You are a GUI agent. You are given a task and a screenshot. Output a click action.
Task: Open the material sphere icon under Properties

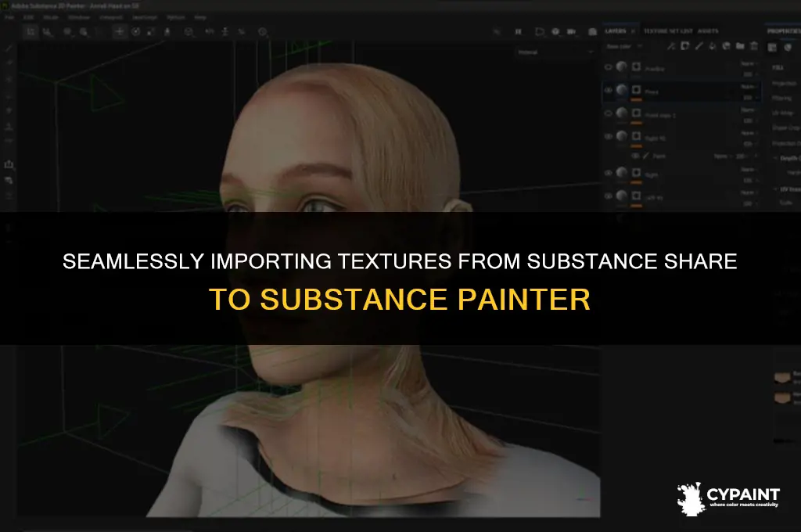point(788,48)
